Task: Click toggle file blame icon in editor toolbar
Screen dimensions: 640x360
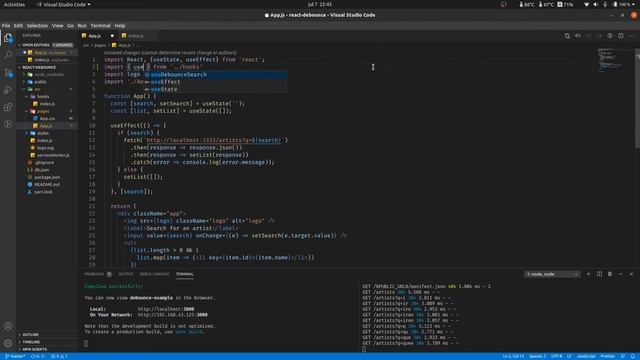Action: pyautogui.click(x=578, y=36)
